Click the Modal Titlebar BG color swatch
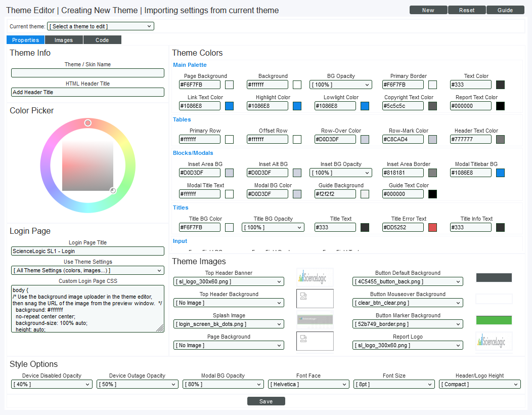532x415 pixels. tap(500, 173)
